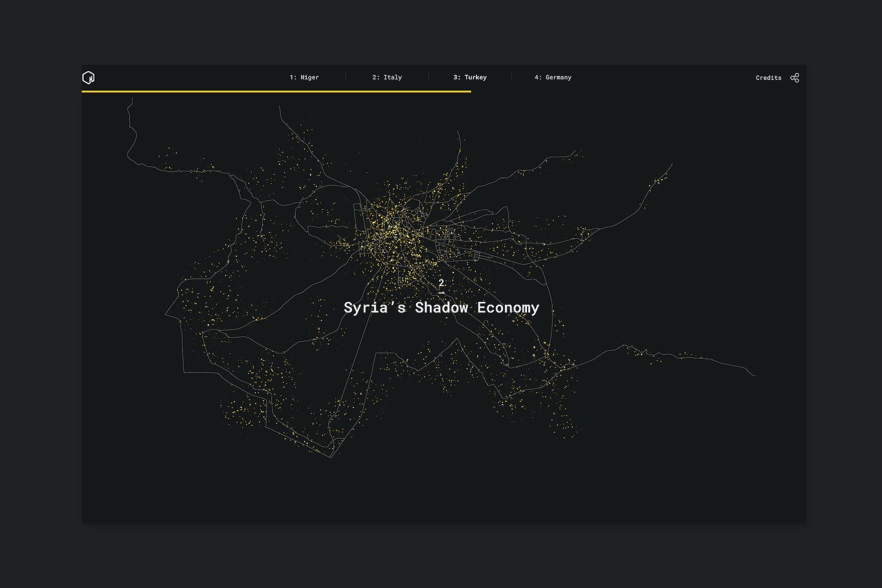Open the share icon next to Credits
Screen dimensions: 882x588
[794, 78]
